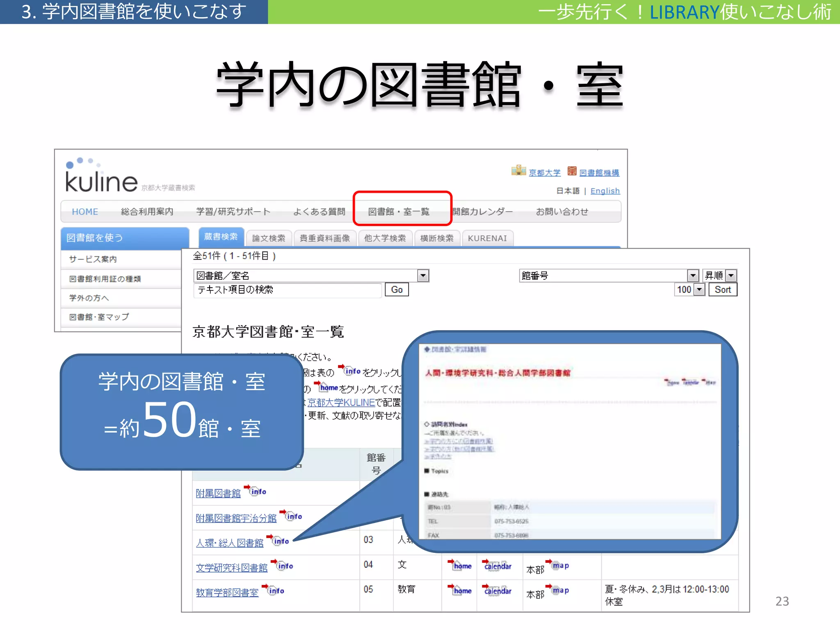Open 図書館・室一覧 menu item
Image resolution: width=840 pixels, height=630 pixels.
click(399, 212)
